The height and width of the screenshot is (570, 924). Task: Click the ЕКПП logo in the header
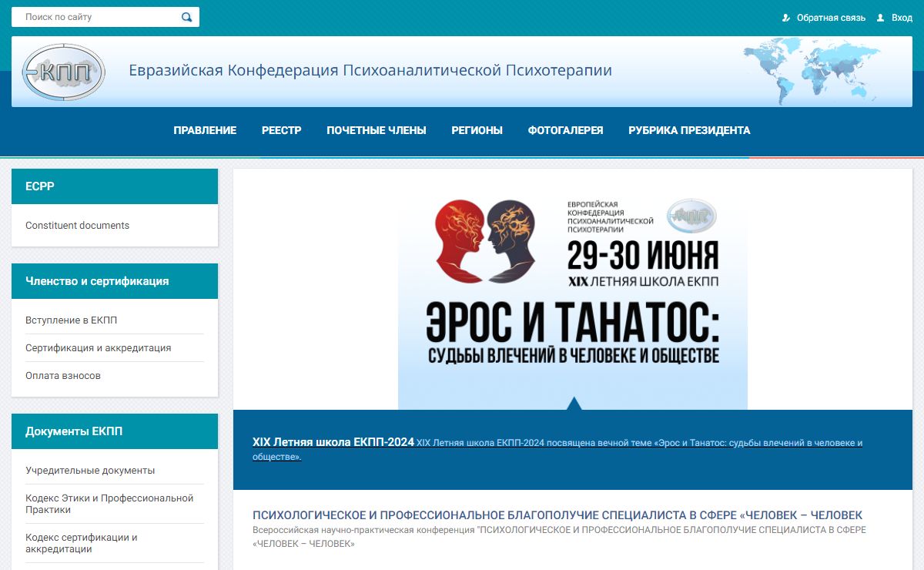pyautogui.click(x=63, y=72)
